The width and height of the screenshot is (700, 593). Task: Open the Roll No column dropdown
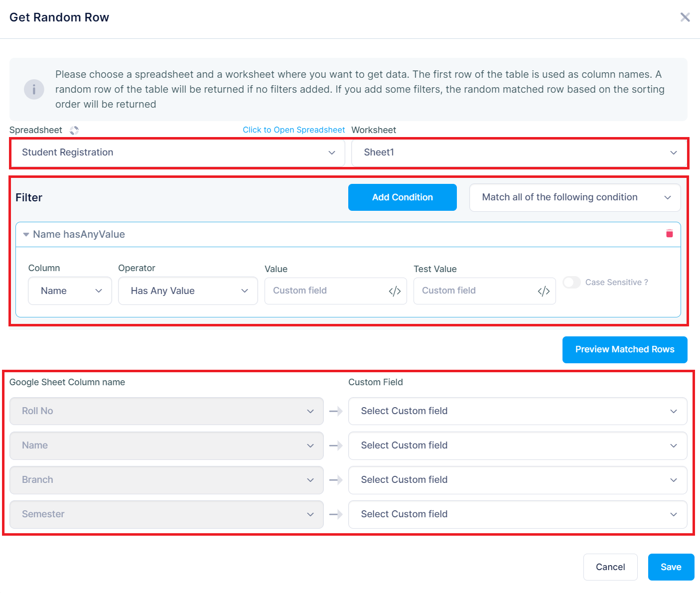click(x=166, y=411)
